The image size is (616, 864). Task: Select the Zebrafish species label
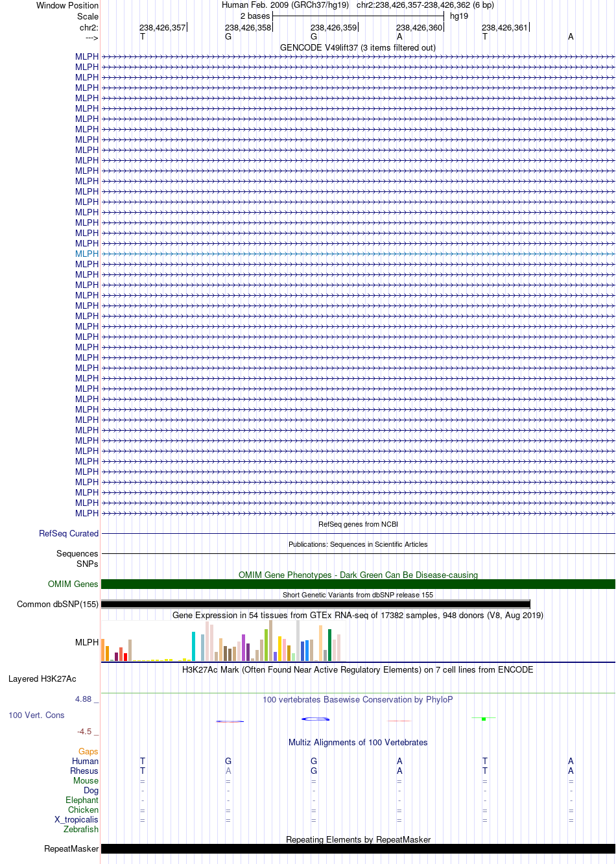[81, 829]
